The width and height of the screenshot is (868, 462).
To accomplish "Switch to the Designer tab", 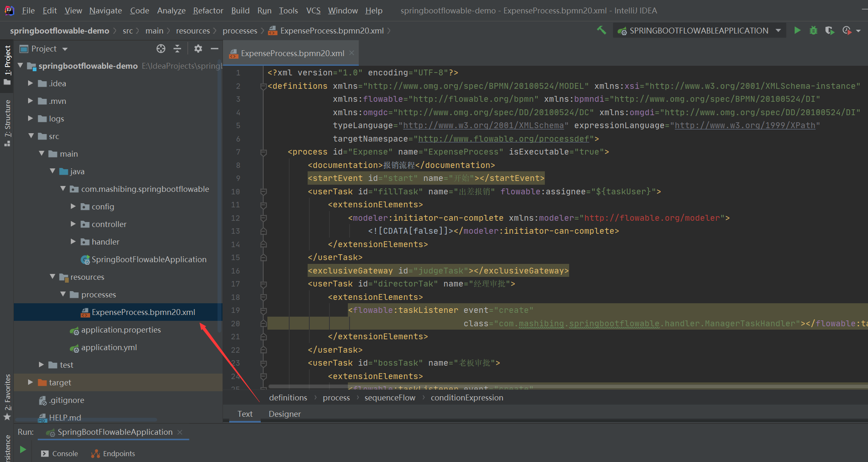I will 285,414.
